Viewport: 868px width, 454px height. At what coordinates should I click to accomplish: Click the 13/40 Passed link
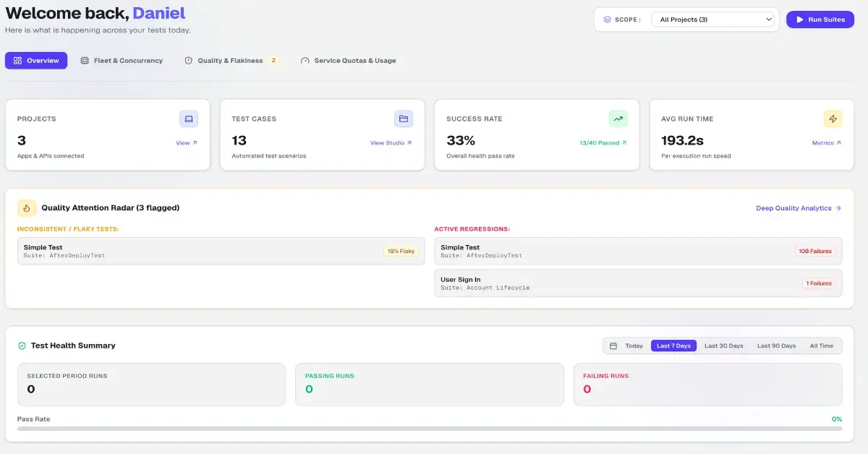click(603, 143)
